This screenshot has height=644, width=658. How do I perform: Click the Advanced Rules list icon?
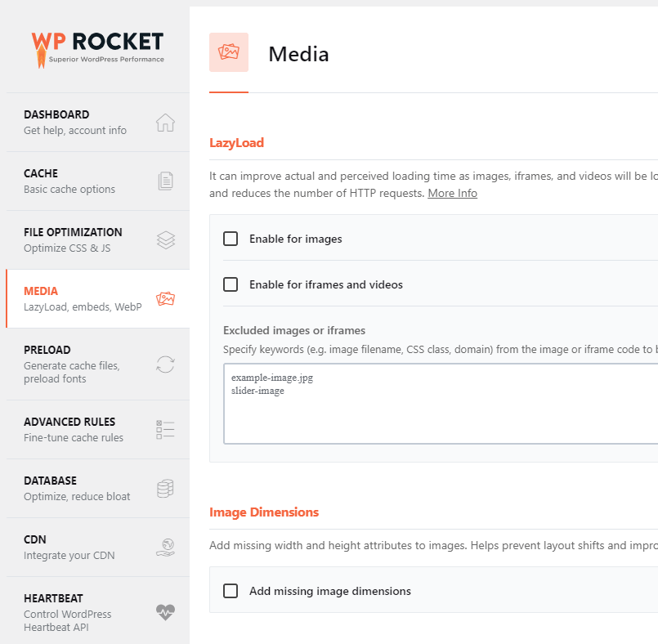coord(166,428)
